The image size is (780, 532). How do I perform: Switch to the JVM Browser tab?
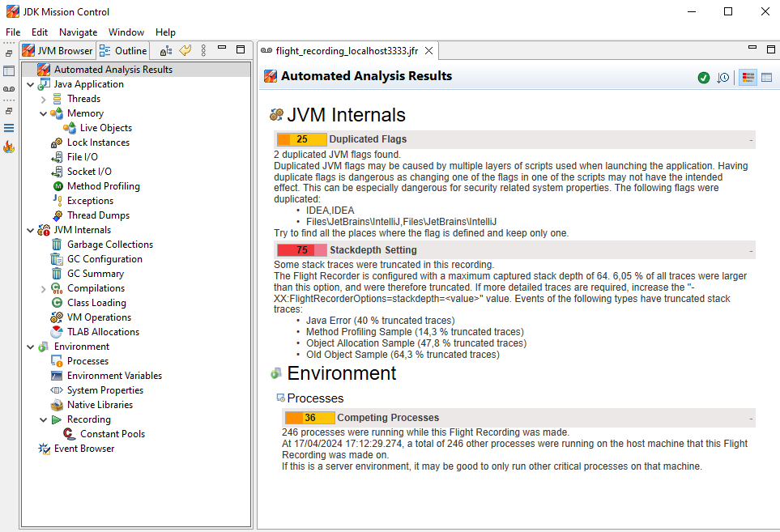pyautogui.click(x=58, y=51)
